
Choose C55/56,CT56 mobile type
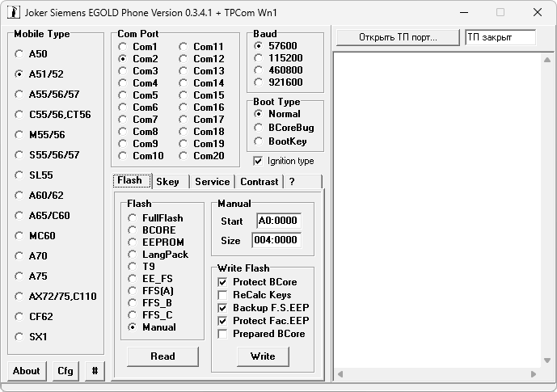pyautogui.click(x=53, y=115)
